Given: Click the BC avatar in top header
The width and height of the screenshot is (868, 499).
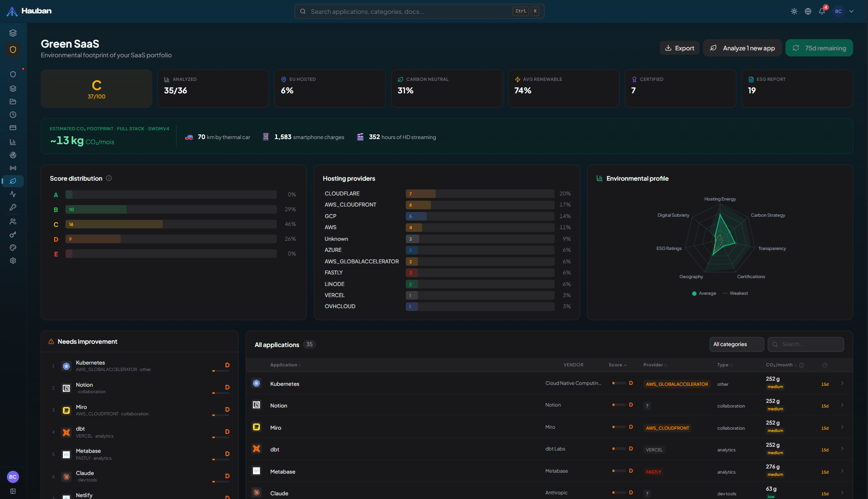Looking at the screenshot, I should pos(838,11).
